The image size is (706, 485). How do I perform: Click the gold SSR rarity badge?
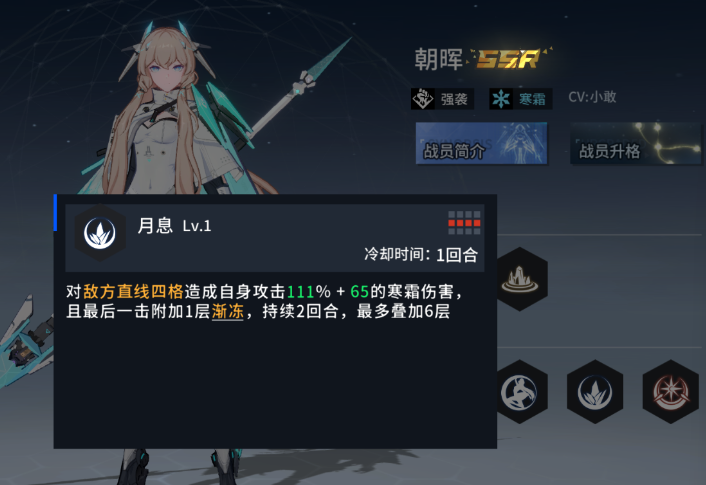pyautogui.click(x=509, y=58)
